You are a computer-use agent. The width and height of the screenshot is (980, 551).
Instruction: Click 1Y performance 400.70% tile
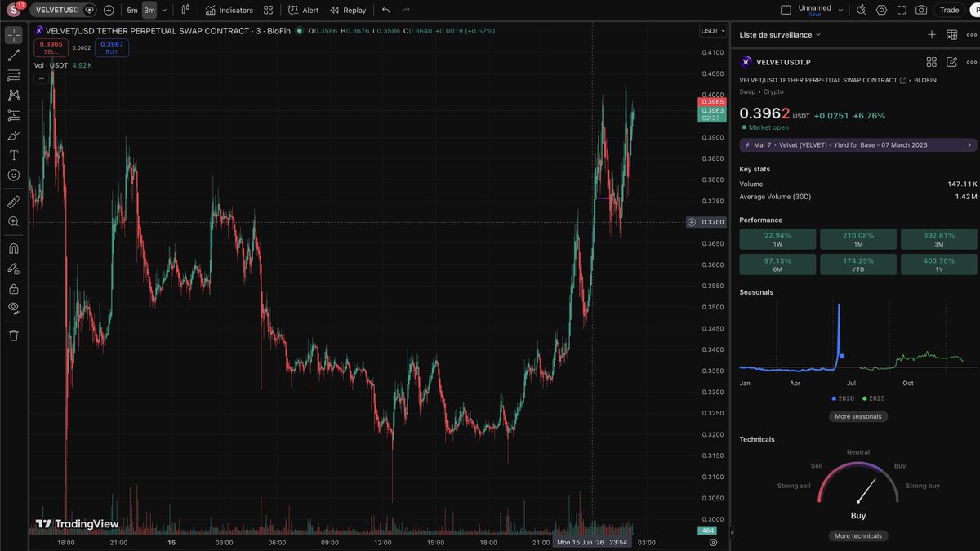938,264
